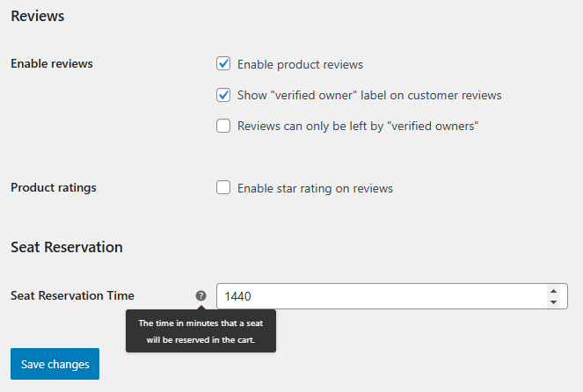Focus the Seat Reservation Time number field
This screenshot has height=392, width=583.
[378, 296]
